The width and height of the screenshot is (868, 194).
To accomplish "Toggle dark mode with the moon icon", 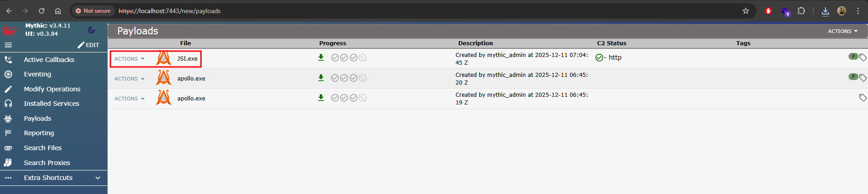I will click(91, 30).
